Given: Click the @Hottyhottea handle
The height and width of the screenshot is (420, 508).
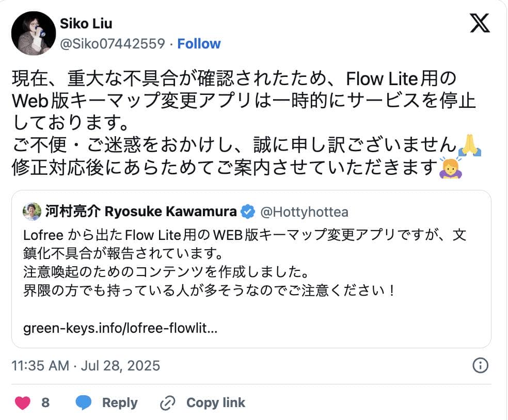Looking at the screenshot, I should click(304, 212).
